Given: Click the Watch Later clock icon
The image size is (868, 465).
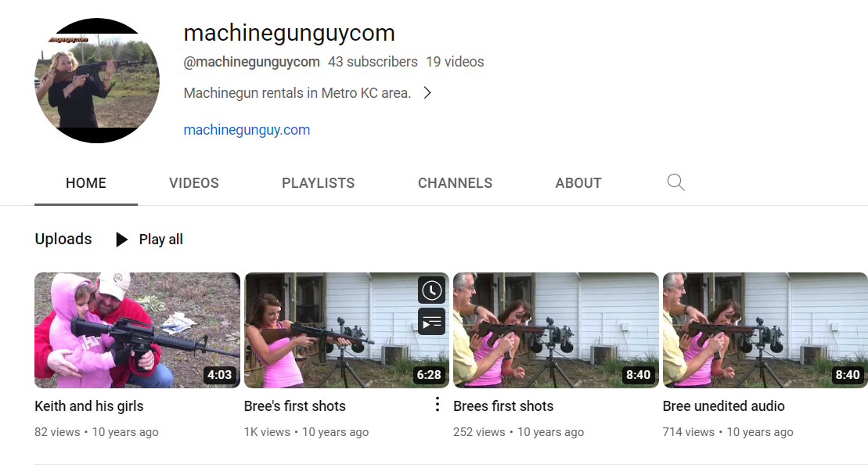Looking at the screenshot, I should point(431,290).
